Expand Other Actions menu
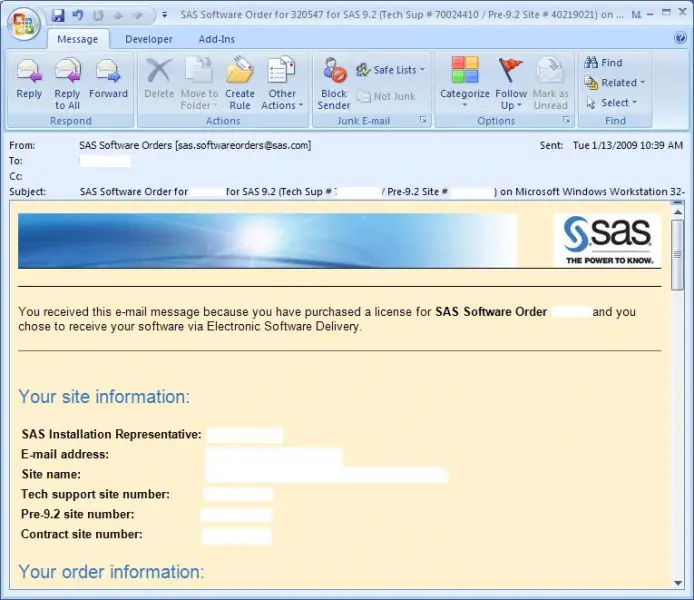Image resolution: width=694 pixels, height=600 pixels. [x=282, y=84]
